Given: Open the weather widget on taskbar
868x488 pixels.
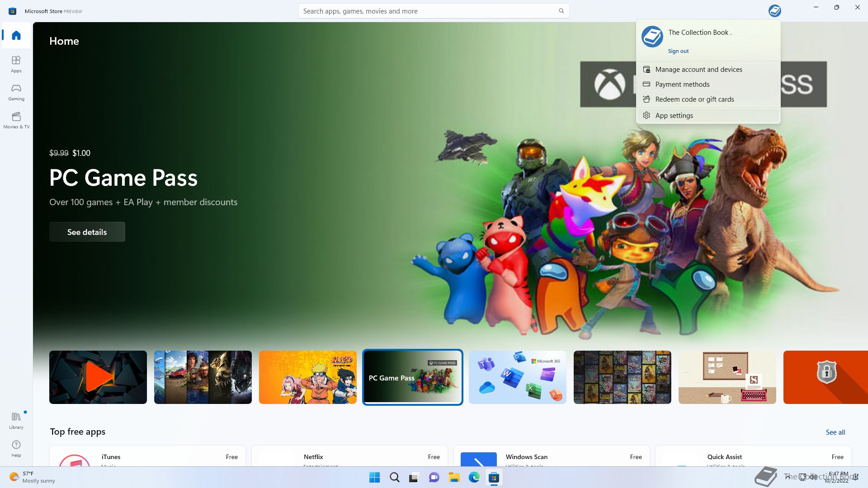Looking at the screenshot, I should [x=32, y=477].
